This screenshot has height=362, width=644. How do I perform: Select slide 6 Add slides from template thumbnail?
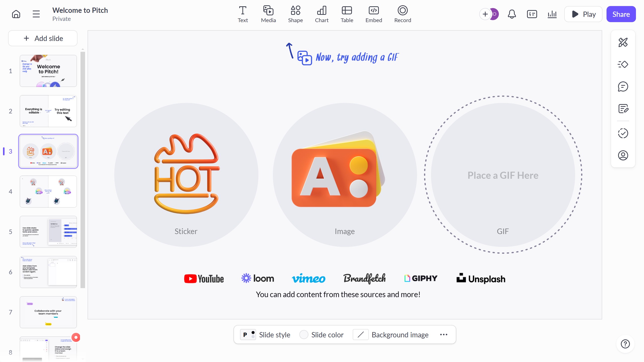48,272
